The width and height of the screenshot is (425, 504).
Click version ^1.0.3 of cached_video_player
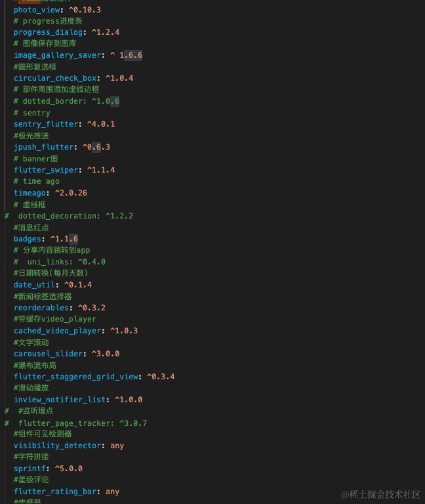tap(124, 331)
